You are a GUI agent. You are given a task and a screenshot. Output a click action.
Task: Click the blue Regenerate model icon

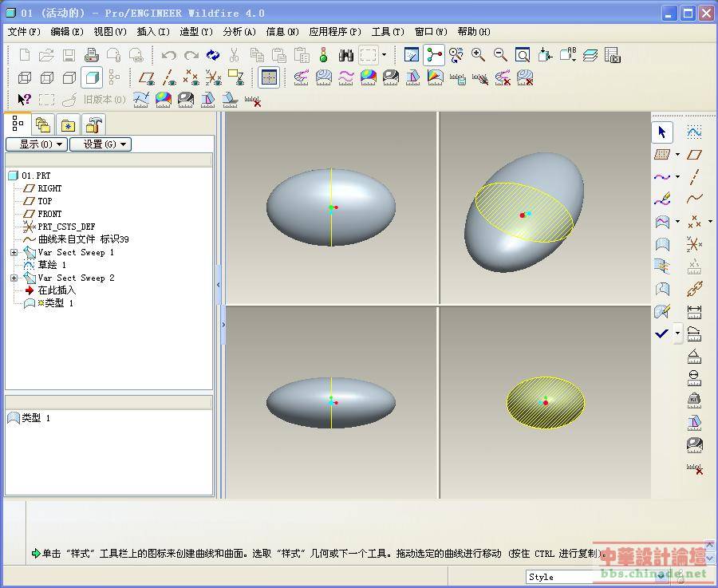[x=213, y=55]
